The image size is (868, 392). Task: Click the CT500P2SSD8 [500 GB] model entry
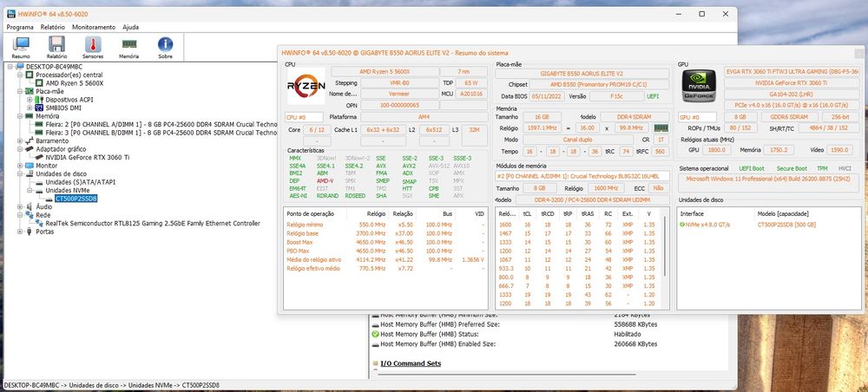pos(786,225)
